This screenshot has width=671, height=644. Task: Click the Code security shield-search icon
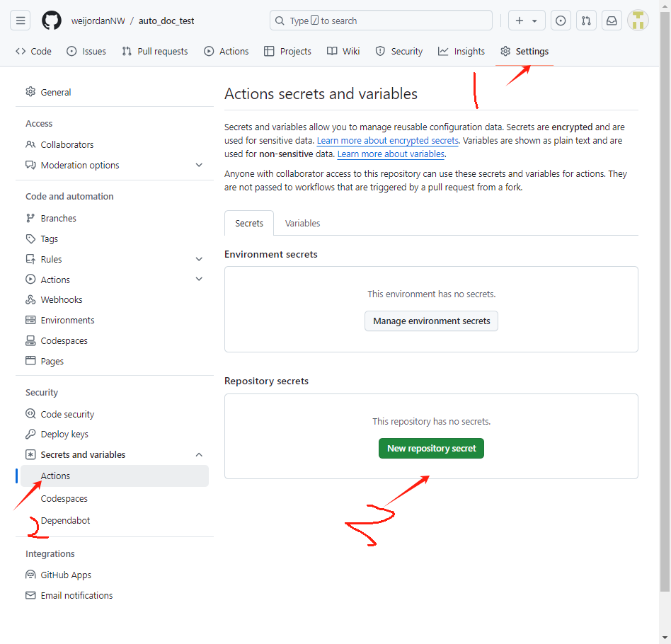[30, 414]
